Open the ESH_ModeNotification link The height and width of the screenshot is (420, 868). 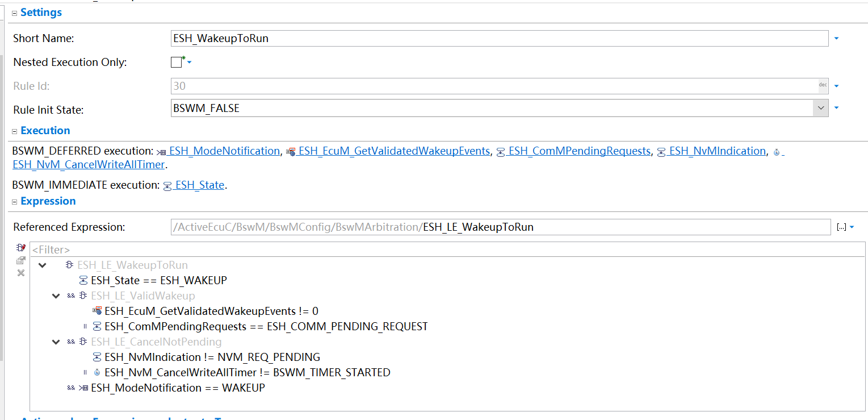click(224, 151)
